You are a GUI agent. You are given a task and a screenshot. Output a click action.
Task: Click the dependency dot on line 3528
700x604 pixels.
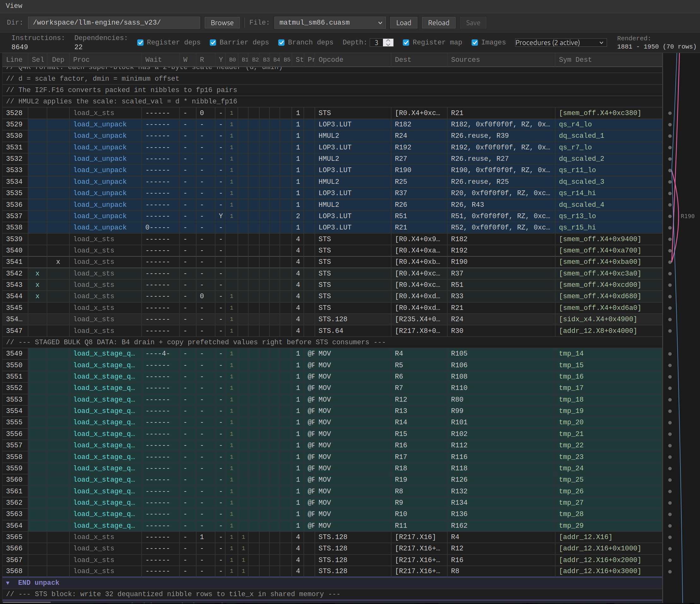click(670, 113)
